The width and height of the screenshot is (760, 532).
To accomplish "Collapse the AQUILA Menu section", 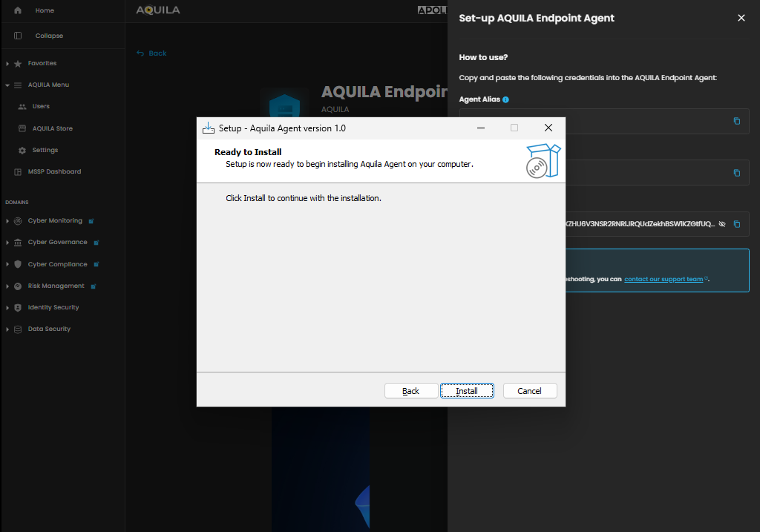I will tap(7, 85).
